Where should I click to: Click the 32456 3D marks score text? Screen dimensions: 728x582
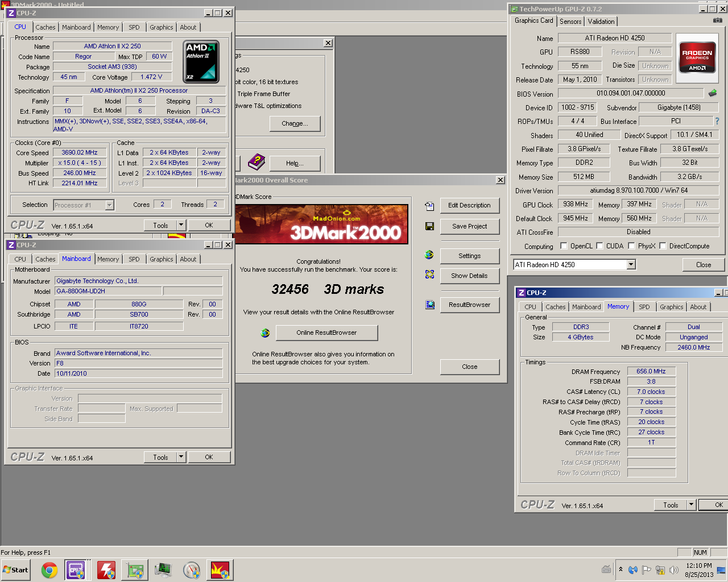328,289
